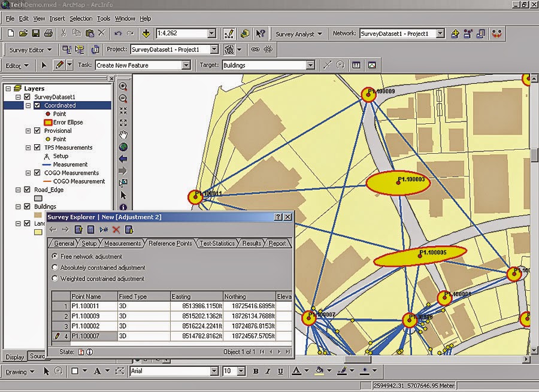Viewport: 539px width, 392px height.
Task: Select the Sketch pencil tool
Action: (x=59, y=65)
